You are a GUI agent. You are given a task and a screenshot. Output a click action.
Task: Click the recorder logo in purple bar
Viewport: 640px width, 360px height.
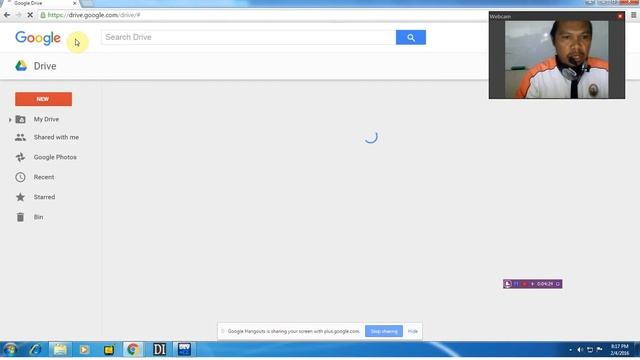pyautogui.click(x=508, y=284)
